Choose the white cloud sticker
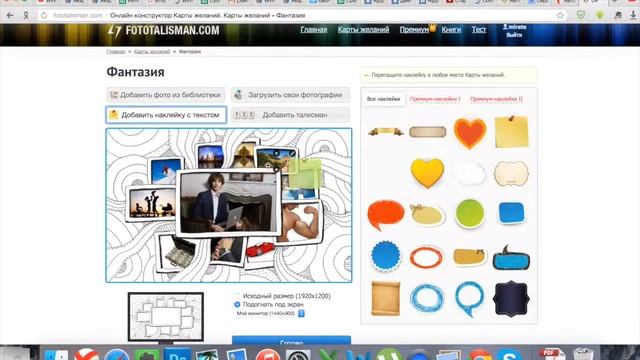The height and width of the screenshot is (360, 640). pyautogui.click(x=469, y=173)
